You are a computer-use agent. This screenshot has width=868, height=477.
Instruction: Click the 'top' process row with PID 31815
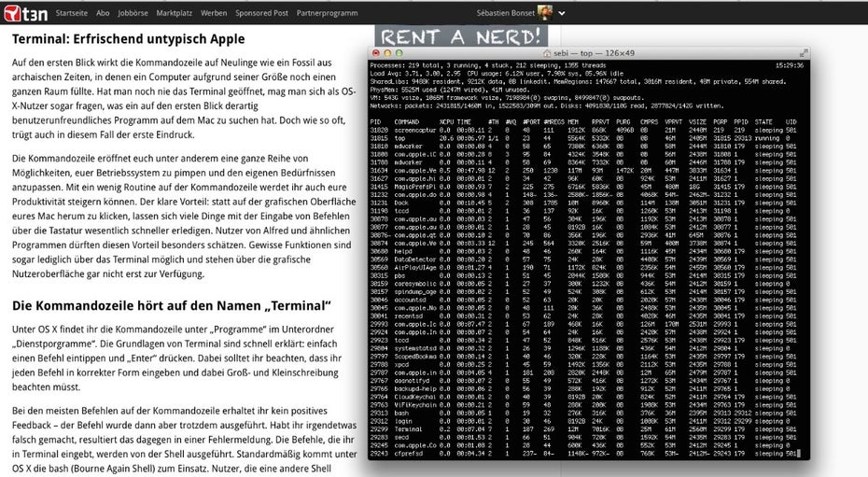[x=583, y=138]
